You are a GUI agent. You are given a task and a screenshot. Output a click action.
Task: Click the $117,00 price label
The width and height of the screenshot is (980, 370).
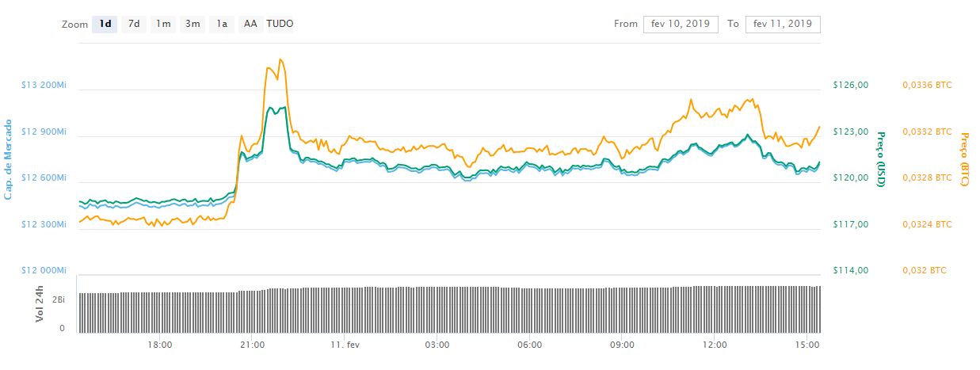click(852, 225)
